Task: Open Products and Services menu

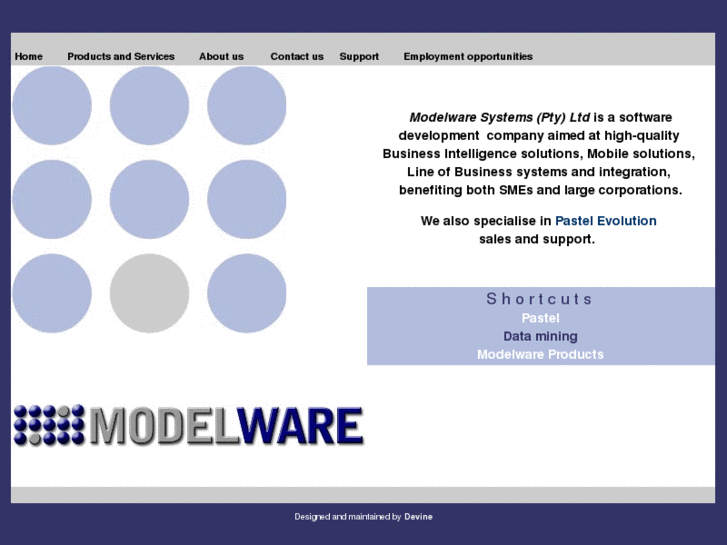Action: tap(121, 57)
